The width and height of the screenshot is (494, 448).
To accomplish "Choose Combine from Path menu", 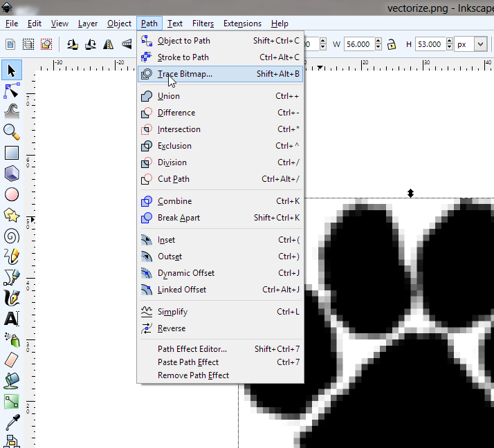I will click(220, 201).
